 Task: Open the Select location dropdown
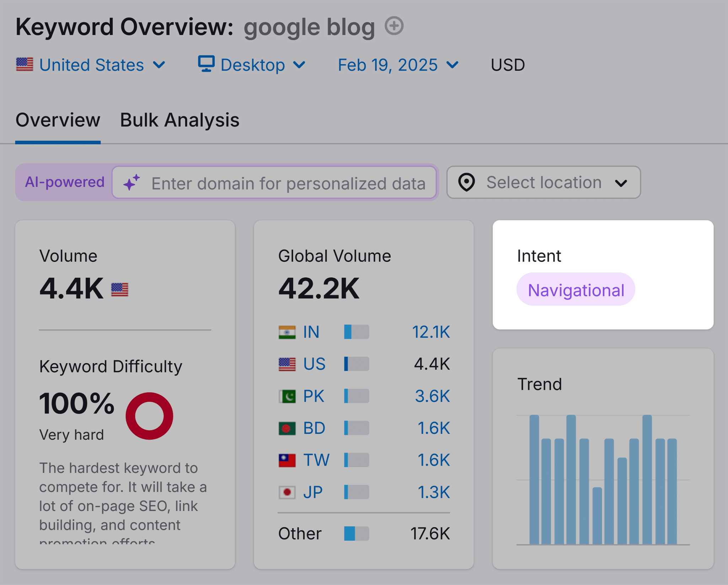[x=544, y=182]
